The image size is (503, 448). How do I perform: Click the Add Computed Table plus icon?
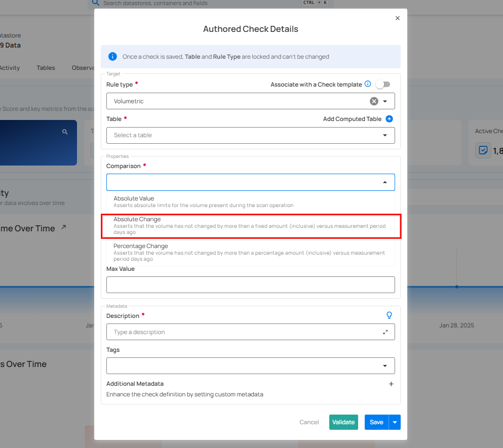pos(389,119)
